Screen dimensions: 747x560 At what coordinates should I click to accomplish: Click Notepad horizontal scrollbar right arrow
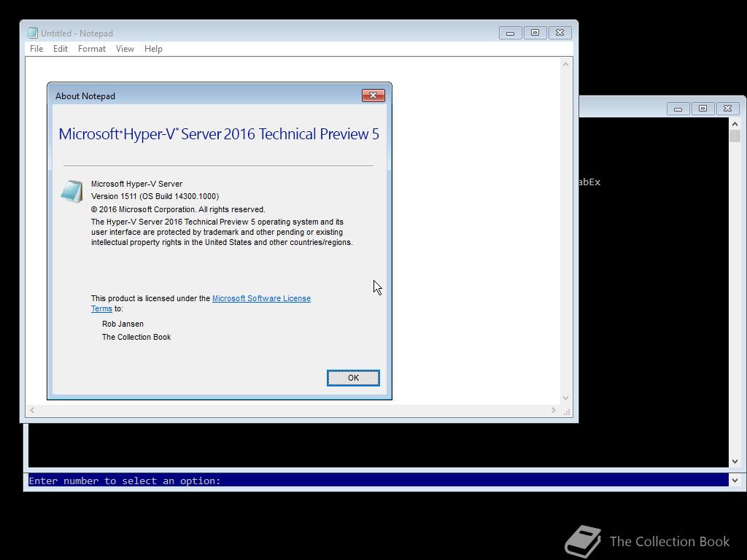pyautogui.click(x=553, y=410)
